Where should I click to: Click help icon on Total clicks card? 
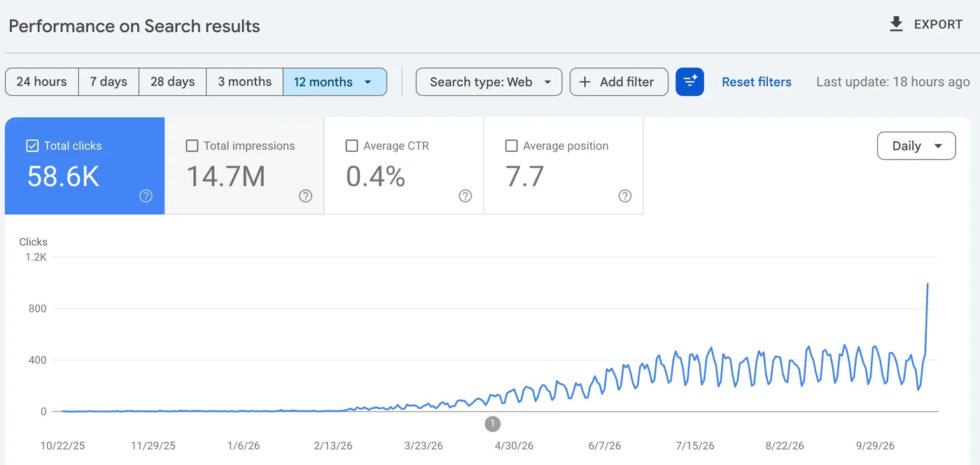[x=146, y=196]
